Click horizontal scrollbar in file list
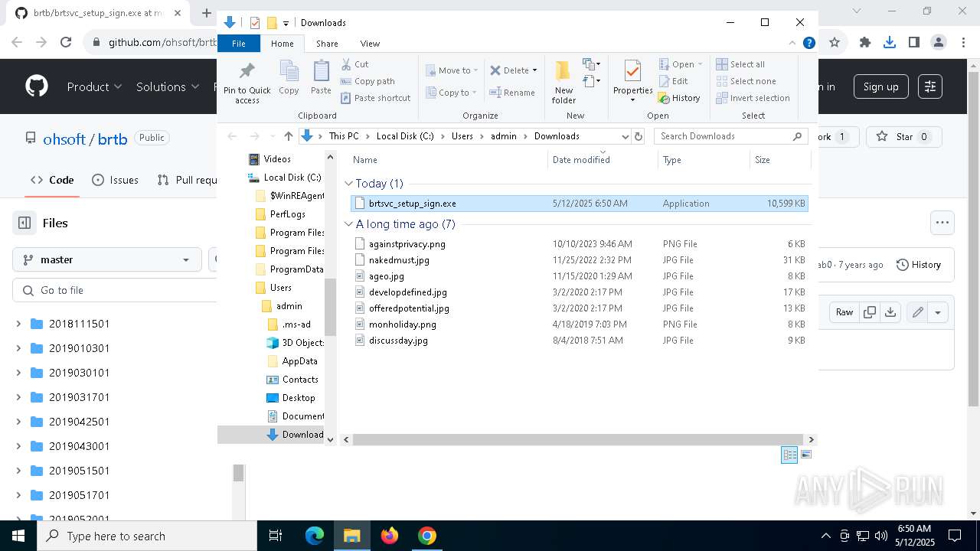Image resolution: width=980 pixels, height=551 pixels. pos(579,440)
